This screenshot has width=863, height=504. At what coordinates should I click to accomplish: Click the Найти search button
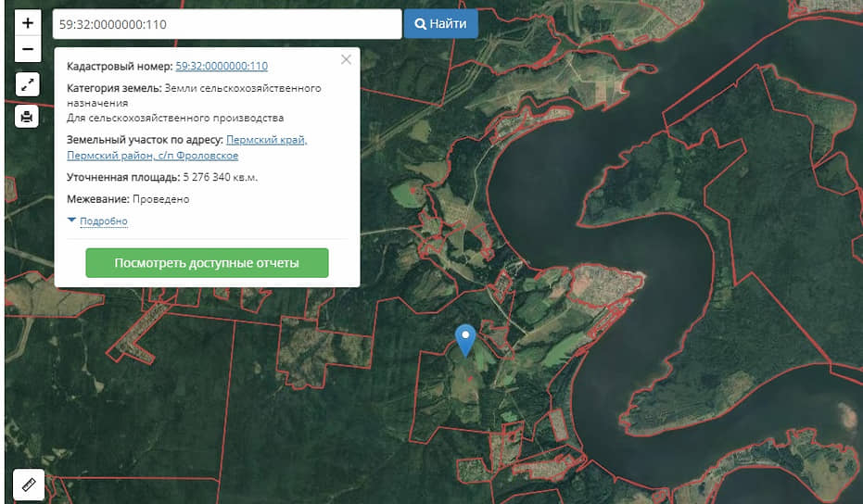[x=441, y=24]
